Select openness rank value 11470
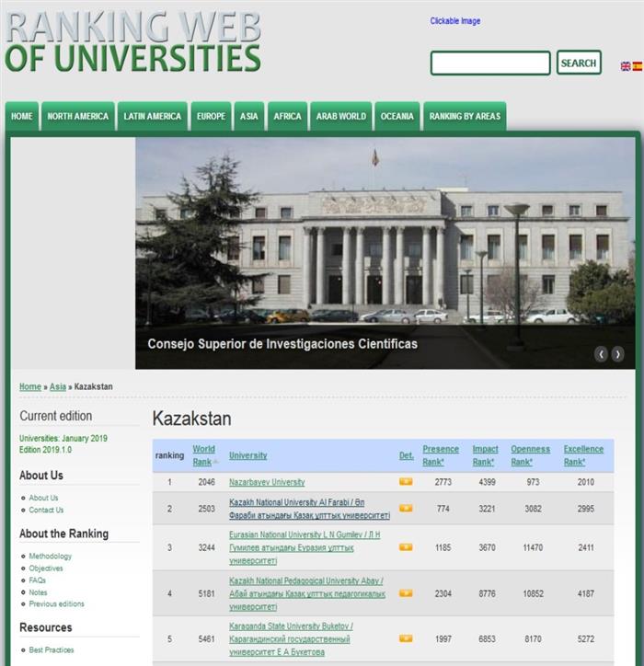The image size is (644, 666). point(533,547)
